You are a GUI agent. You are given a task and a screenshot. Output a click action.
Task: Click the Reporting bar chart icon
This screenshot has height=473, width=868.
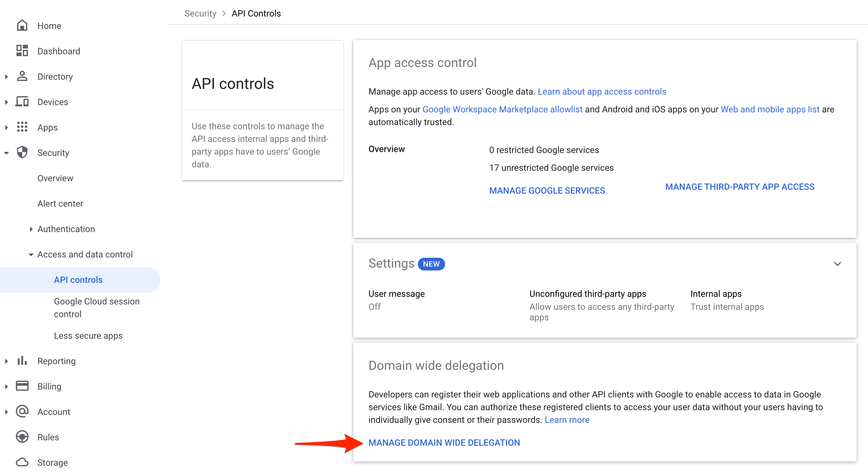pos(22,361)
